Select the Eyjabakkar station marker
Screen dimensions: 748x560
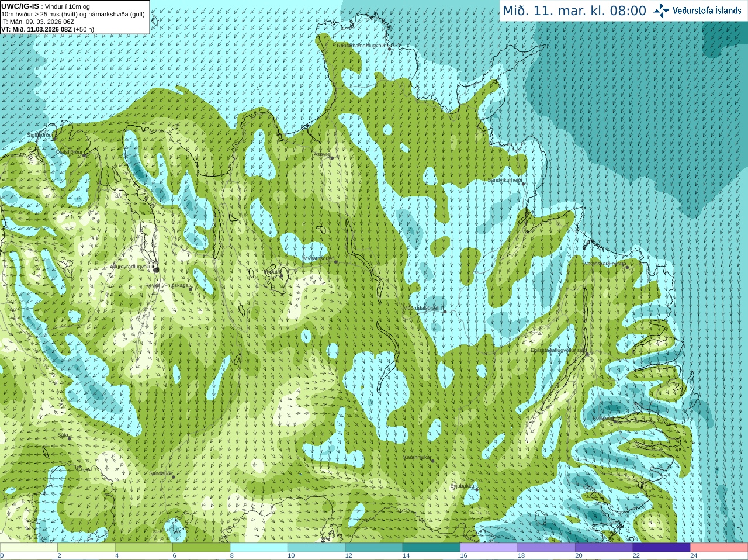477,490
